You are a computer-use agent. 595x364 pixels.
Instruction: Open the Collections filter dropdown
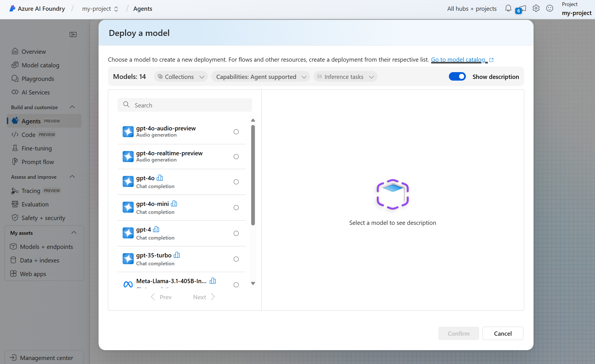click(x=181, y=77)
